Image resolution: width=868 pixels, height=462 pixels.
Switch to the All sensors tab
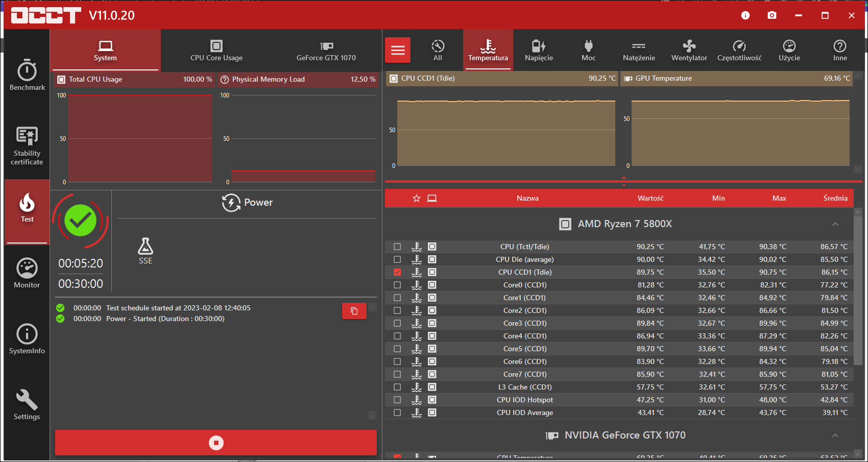point(438,50)
